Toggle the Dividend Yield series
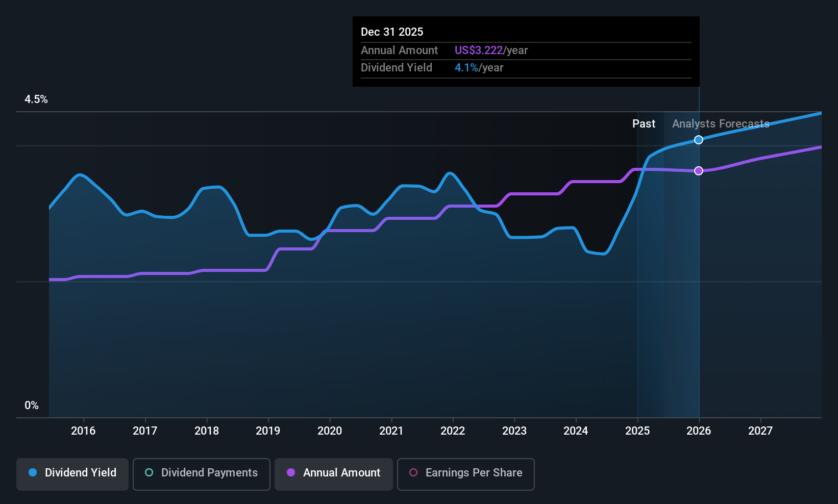This screenshot has height=504, width=838. click(72, 474)
